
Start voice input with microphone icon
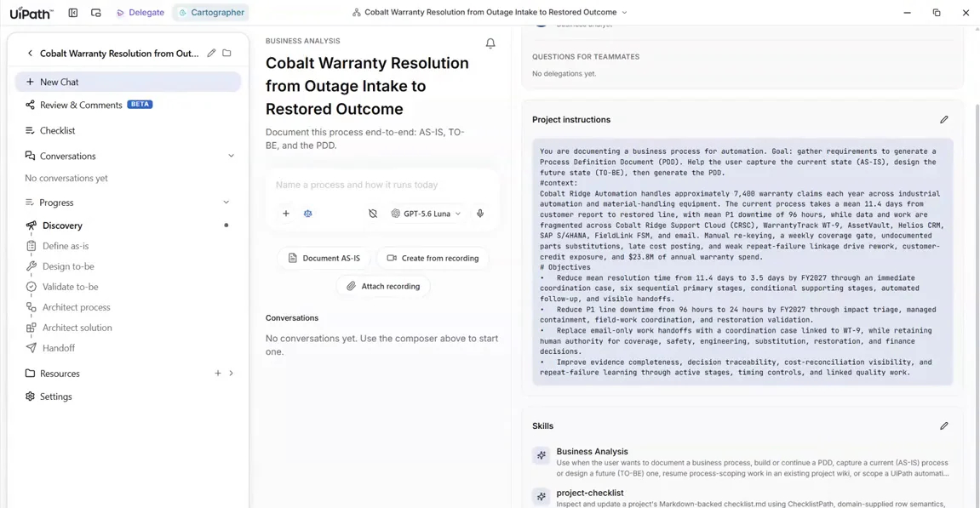pyautogui.click(x=480, y=214)
